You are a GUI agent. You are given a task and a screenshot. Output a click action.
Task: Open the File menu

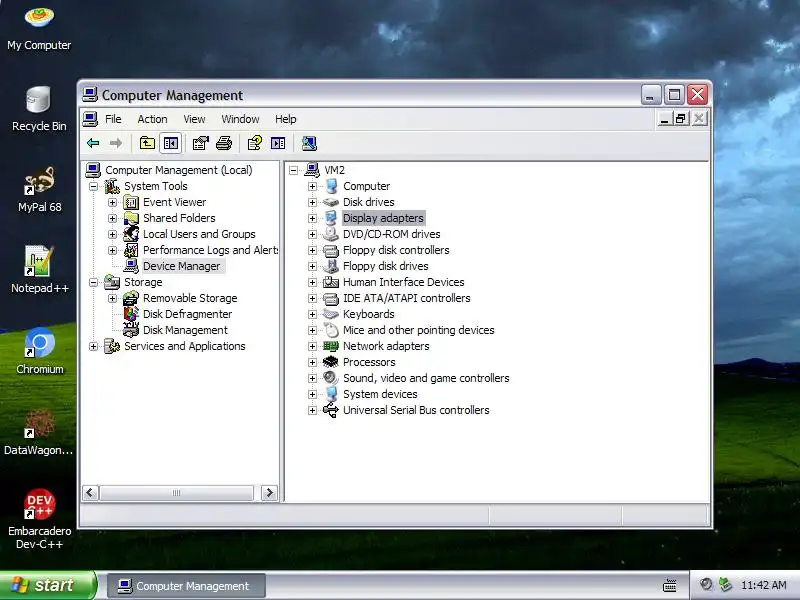click(x=113, y=119)
